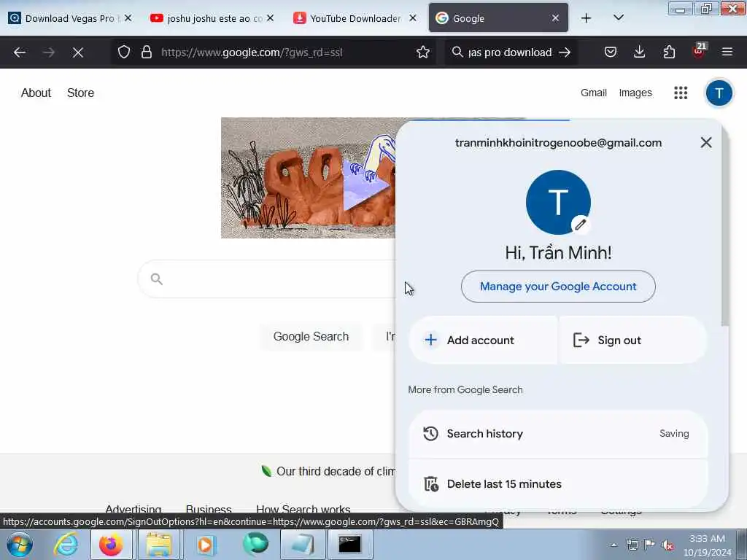This screenshot has width=747, height=560.
Task: Click the T account avatar in header
Action: point(719,93)
